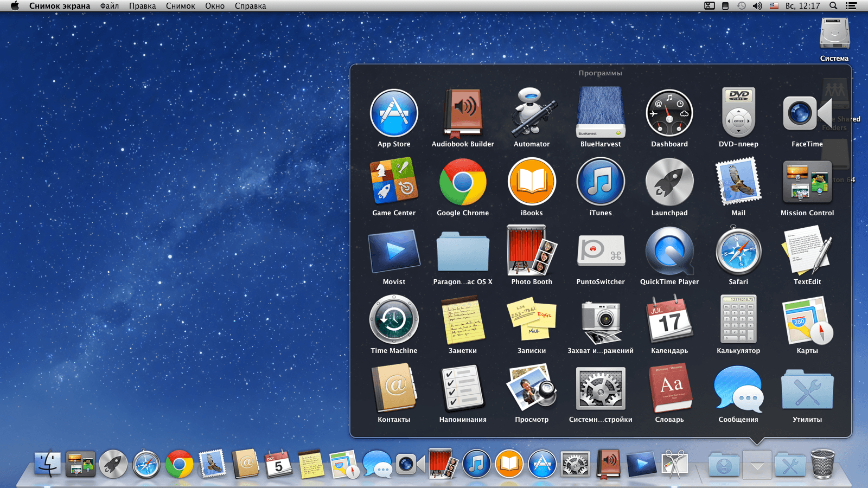This screenshot has height=488, width=868.
Task: Launch the Словарь dictionary app
Action: [669, 389]
